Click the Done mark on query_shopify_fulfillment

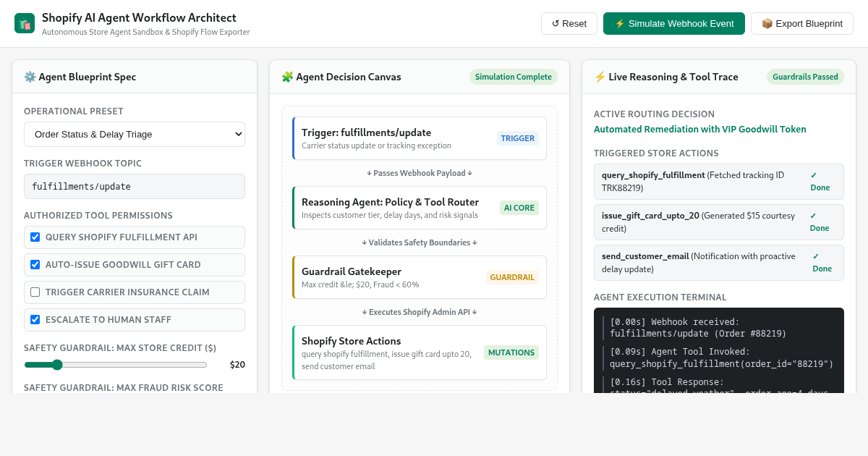point(820,182)
